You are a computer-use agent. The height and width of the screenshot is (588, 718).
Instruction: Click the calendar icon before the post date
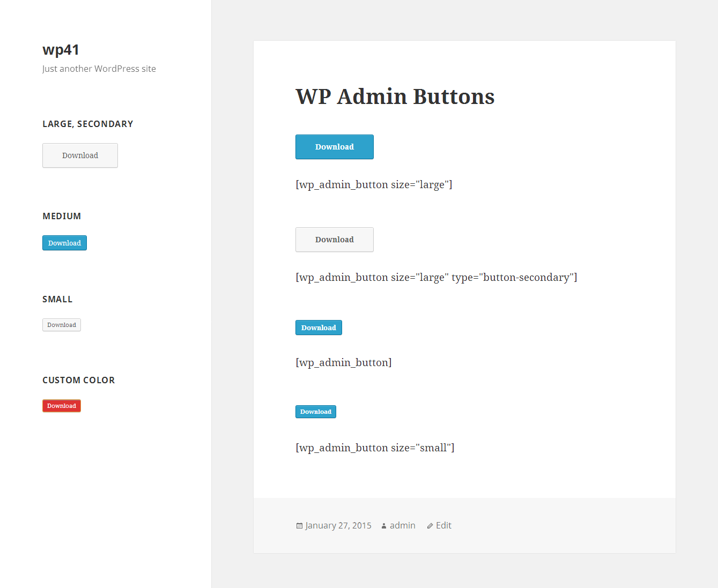pyautogui.click(x=299, y=526)
